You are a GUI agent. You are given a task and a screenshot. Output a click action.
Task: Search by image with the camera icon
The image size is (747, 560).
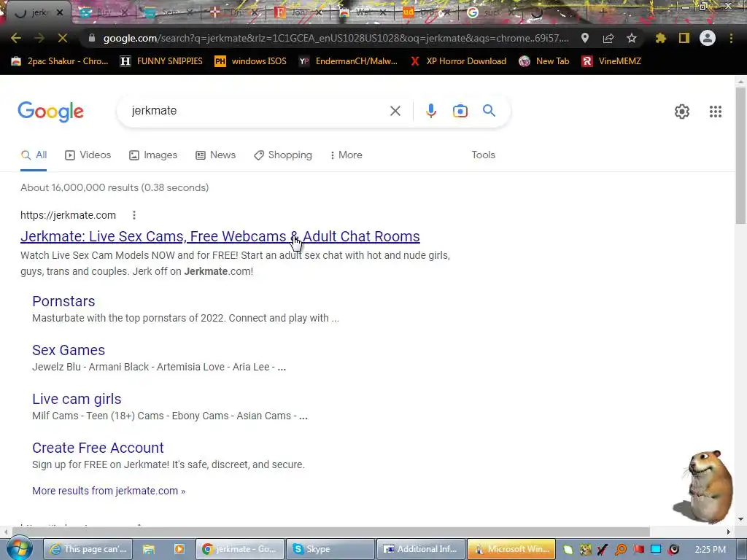click(x=460, y=111)
